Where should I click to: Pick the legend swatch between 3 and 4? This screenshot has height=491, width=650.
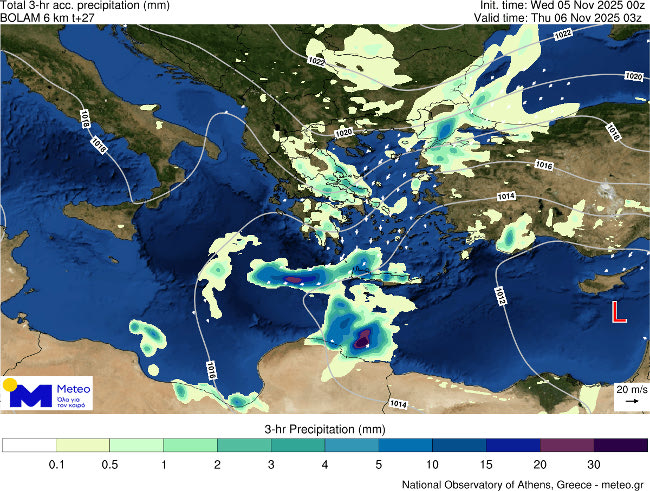coord(298,445)
